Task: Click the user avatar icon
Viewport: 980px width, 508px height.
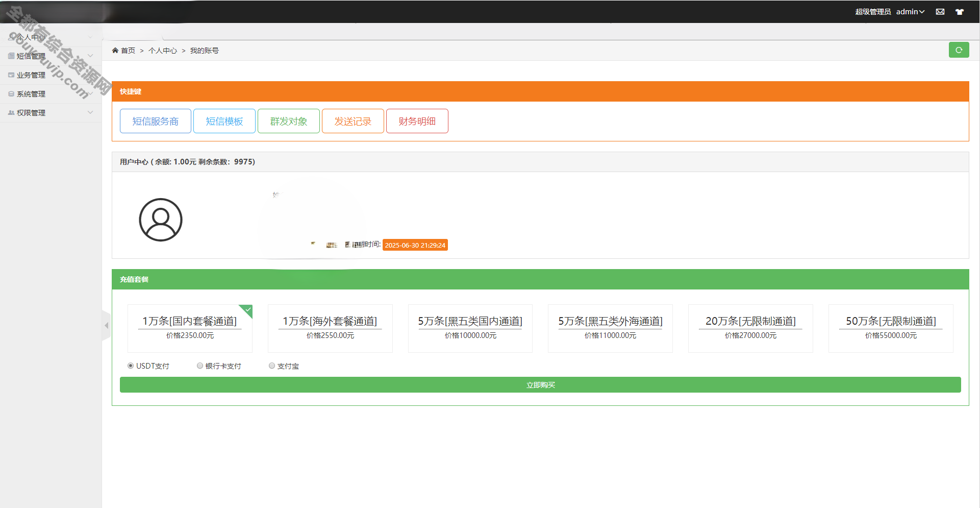Action: [x=161, y=220]
